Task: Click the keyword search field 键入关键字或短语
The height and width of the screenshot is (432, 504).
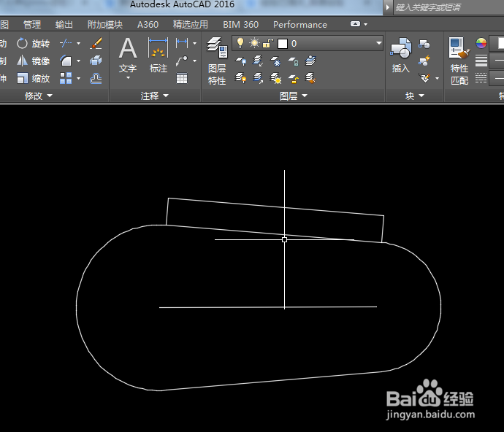Action: 448,7
